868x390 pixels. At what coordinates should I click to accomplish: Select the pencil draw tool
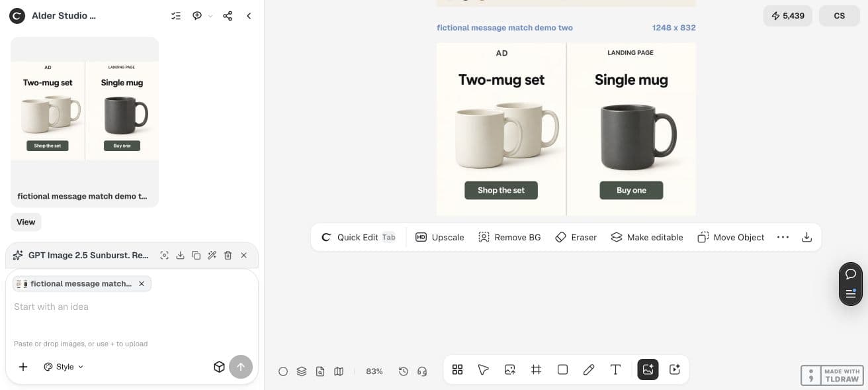coord(589,369)
